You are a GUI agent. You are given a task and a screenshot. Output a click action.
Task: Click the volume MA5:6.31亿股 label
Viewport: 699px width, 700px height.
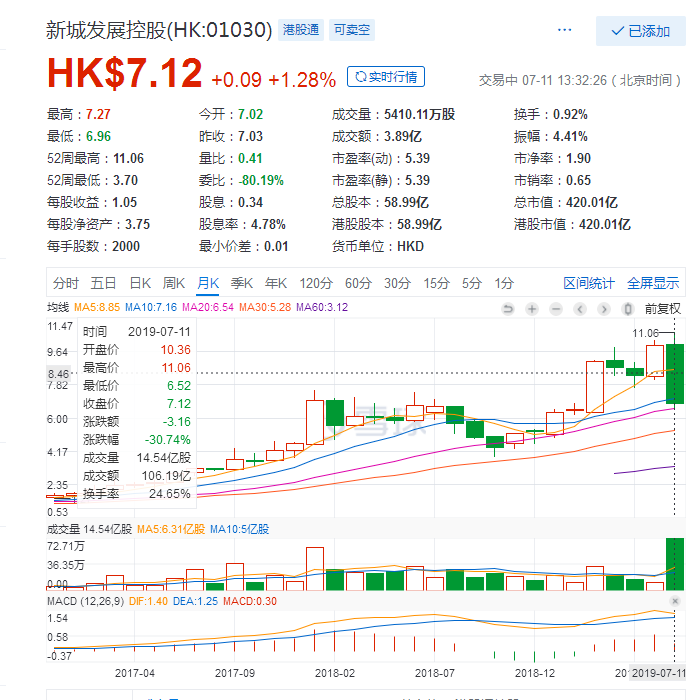pos(171,529)
